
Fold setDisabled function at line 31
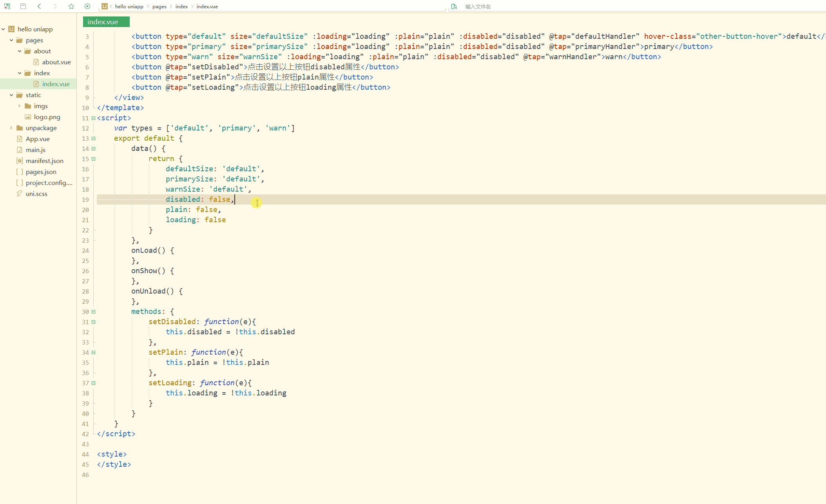click(93, 322)
